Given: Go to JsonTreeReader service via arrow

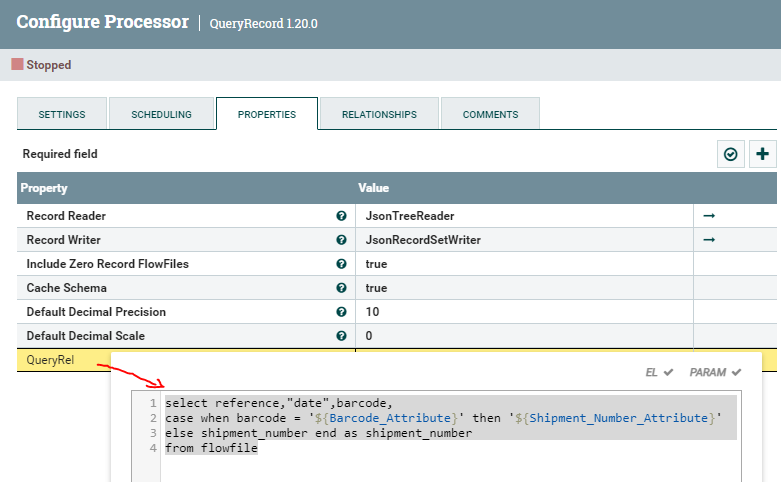Looking at the screenshot, I should pos(709,216).
